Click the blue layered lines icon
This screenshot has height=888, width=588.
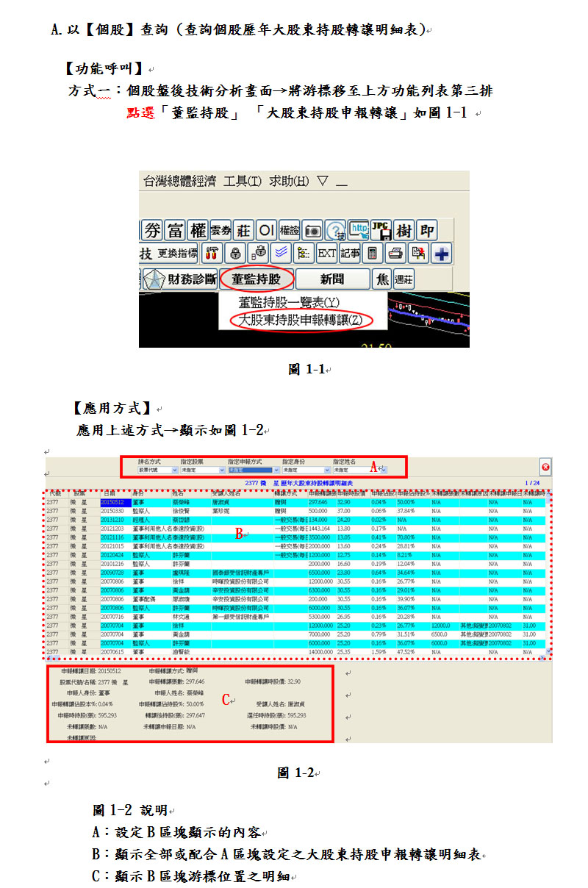[281, 254]
